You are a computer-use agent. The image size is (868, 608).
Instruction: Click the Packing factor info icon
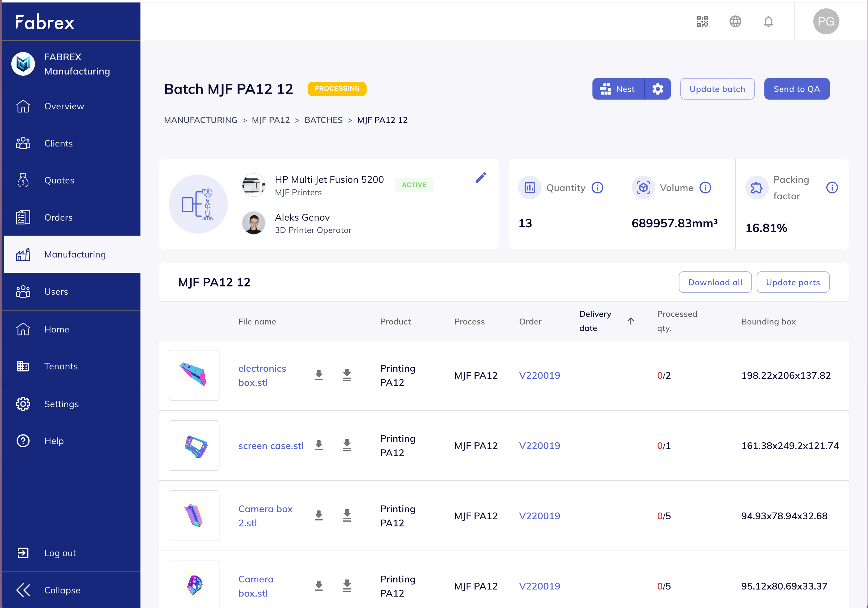pyautogui.click(x=832, y=188)
